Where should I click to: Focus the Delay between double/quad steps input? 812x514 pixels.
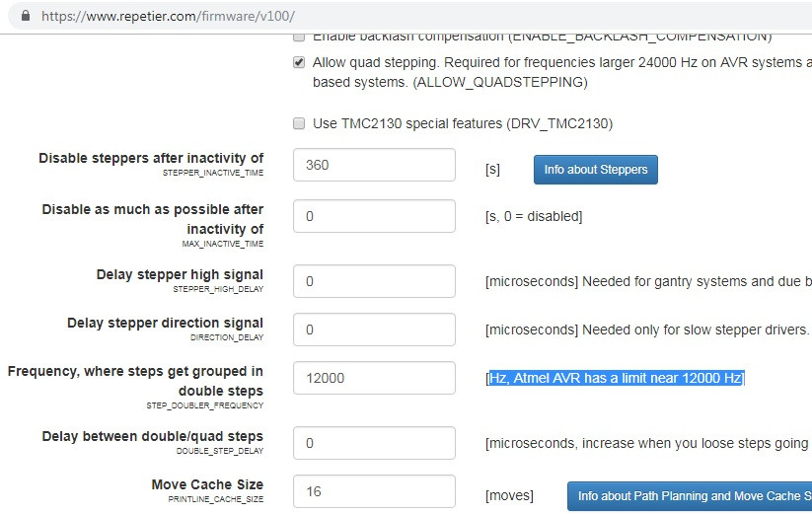(x=374, y=443)
